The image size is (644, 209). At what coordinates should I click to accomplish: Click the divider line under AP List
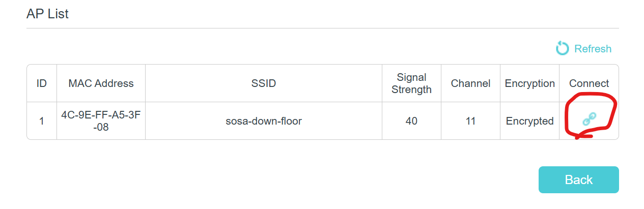pos(322,28)
